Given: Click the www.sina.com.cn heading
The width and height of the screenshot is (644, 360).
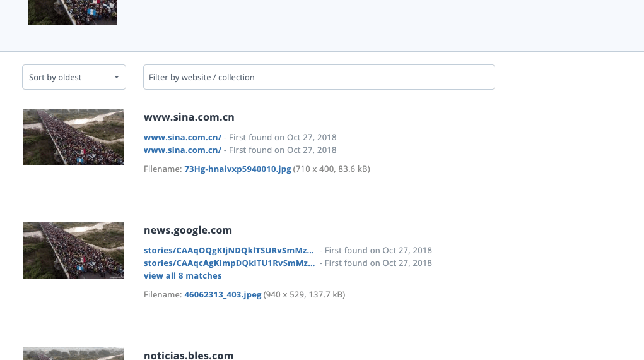Looking at the screenshot, I should 189,117.
